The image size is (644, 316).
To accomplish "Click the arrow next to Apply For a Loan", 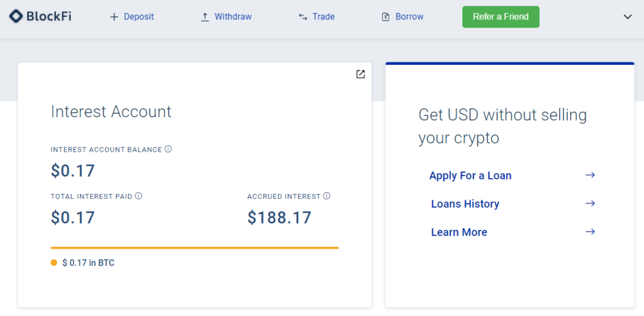I will point(590,176).
